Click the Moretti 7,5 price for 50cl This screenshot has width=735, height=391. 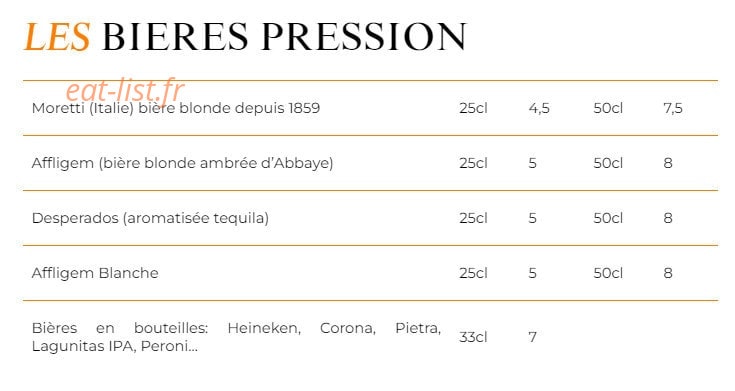pos(673,109)
